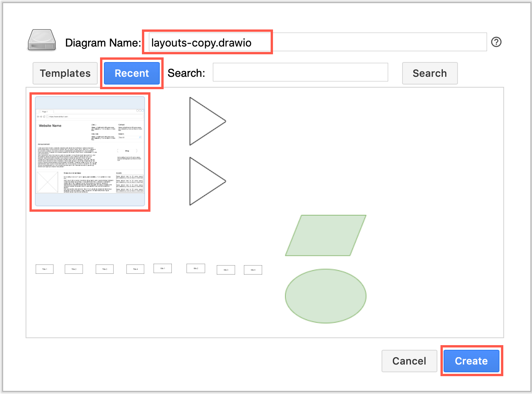The image size is (532, 394).
Task: Select the Title 3 box template
Action: tap(104, 269)
